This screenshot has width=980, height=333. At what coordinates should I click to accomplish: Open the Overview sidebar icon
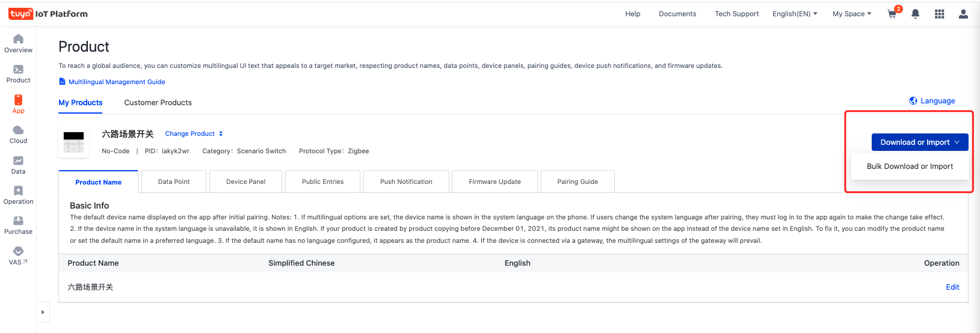click(x=18, y=39)
